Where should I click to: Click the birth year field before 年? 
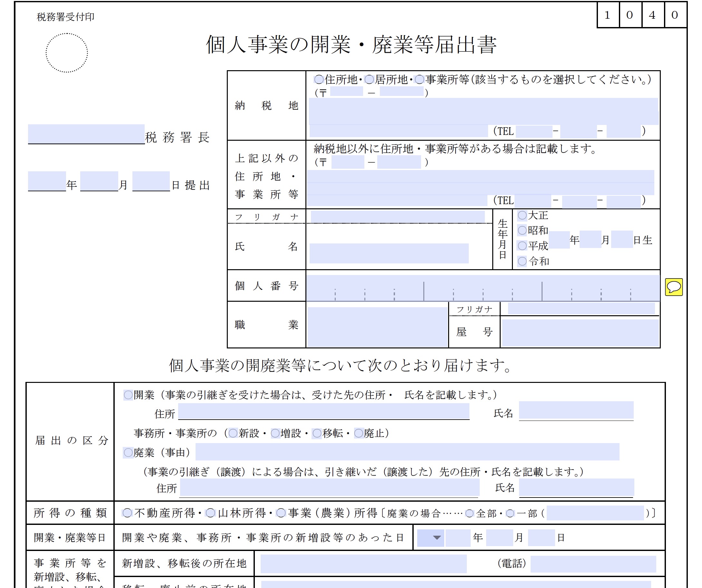point(559,240)
